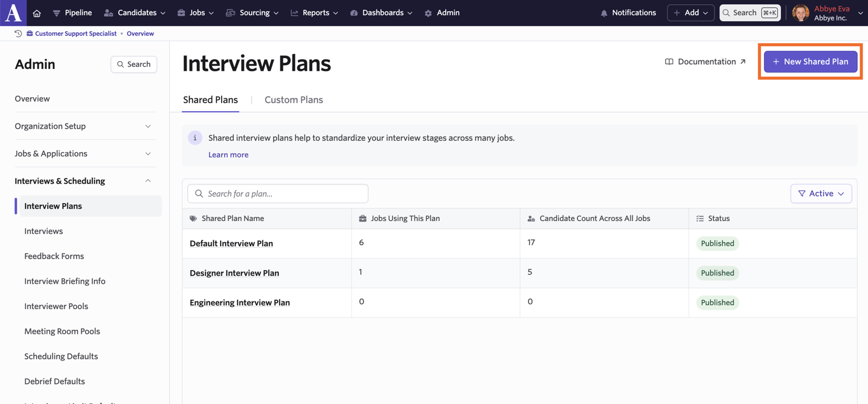This screenshot has height=404, width=868.
Task: Click the Admin sidebar Search button
Action: [134, 64]
